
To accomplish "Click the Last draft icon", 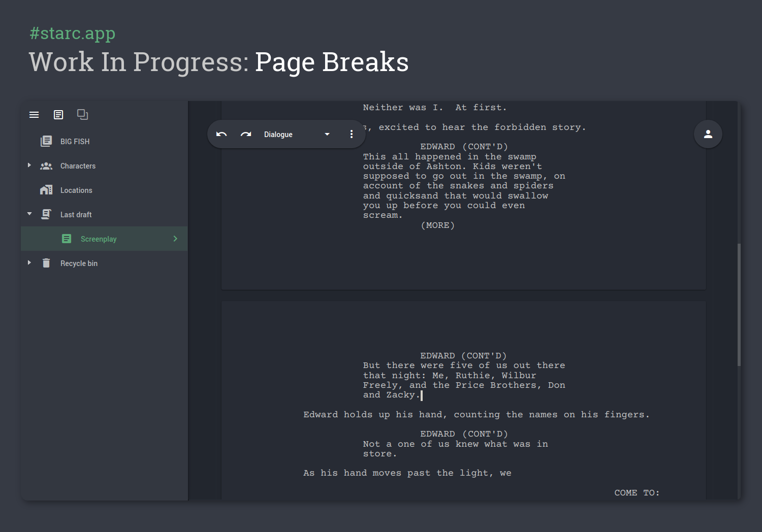I will click(46, 214).
